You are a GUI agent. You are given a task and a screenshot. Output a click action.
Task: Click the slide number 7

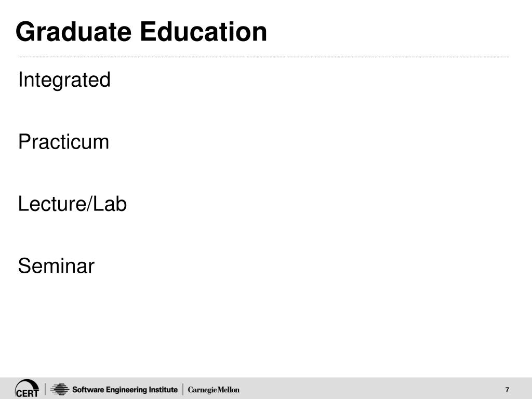click(x=507, y=390)
